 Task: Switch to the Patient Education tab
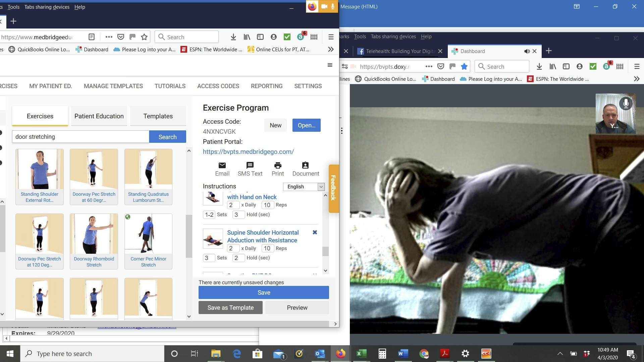coord(99,116)
